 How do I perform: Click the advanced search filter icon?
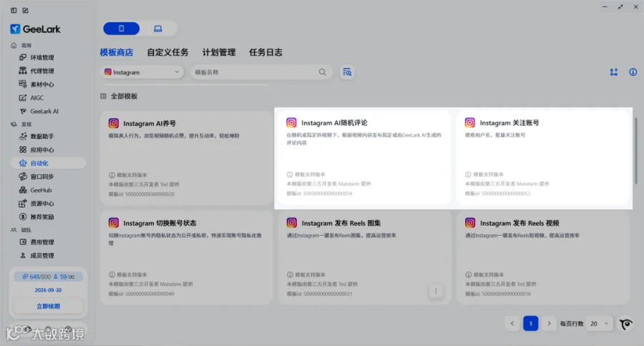tap(347, 72)
